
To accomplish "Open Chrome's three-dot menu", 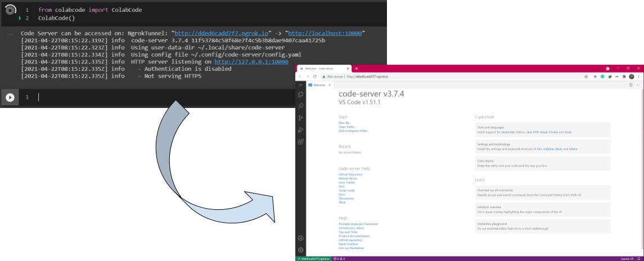I will pyautogui.click(x=639, y=76).
